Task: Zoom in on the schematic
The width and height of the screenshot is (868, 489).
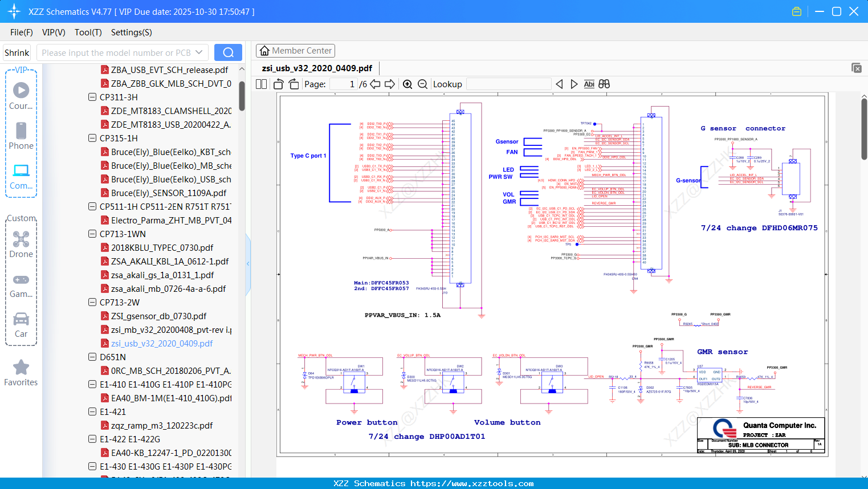Action: pos(407,84)
